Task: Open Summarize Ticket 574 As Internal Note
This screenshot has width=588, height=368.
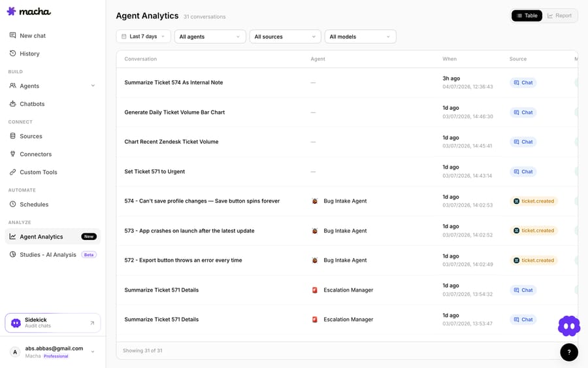Action: point(174,82)
